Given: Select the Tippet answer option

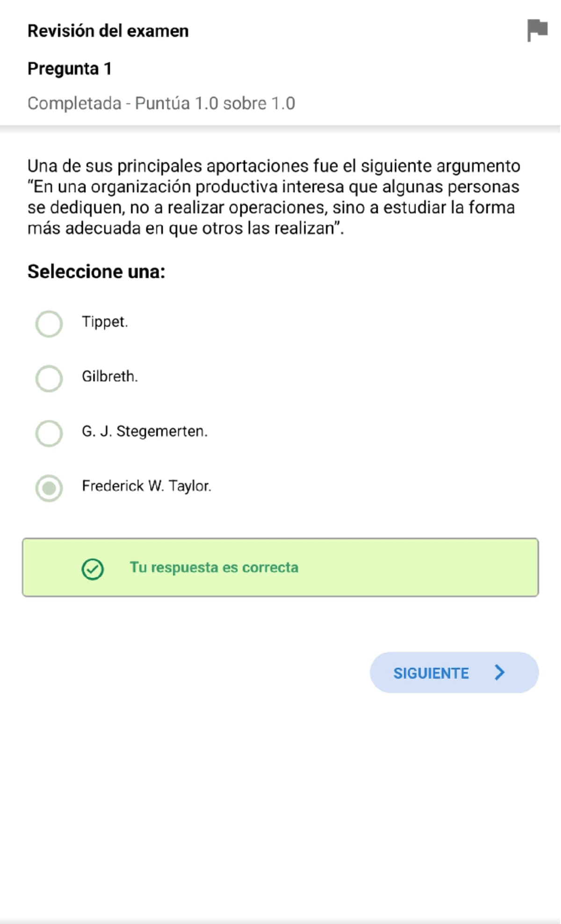Looking at the screenshot, I should click(49, 323).
